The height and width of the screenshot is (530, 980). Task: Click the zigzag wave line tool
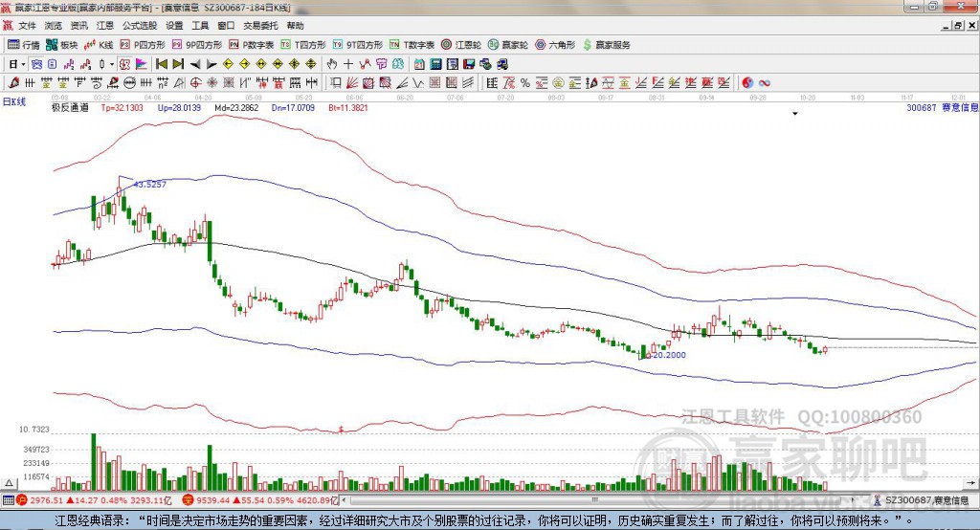click(x=418, y=82)
